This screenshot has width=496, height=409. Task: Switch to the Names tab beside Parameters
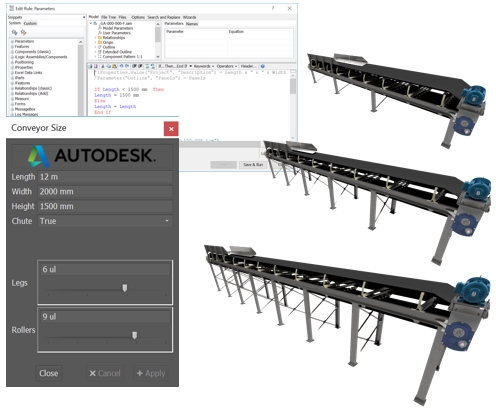coord(192,24)
